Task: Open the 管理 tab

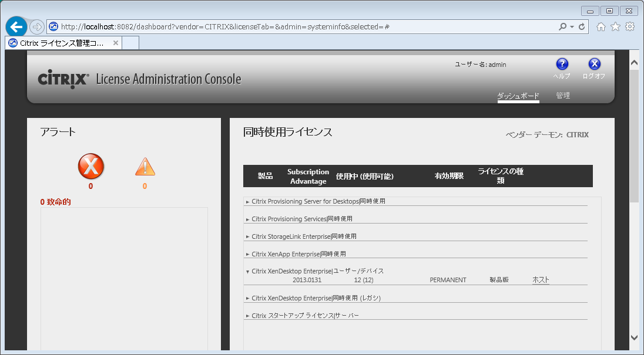Action: (x=563, y=96)
